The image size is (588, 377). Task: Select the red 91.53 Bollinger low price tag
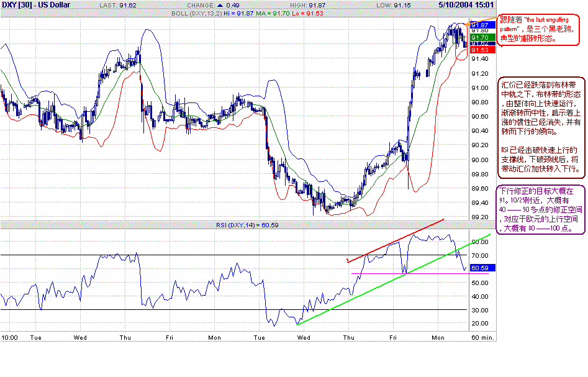tap(482, 50)
